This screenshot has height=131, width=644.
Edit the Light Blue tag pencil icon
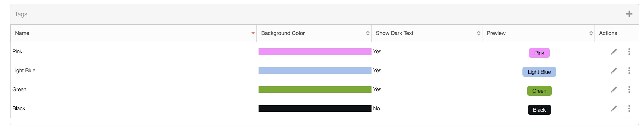click(x=614, y=71)
